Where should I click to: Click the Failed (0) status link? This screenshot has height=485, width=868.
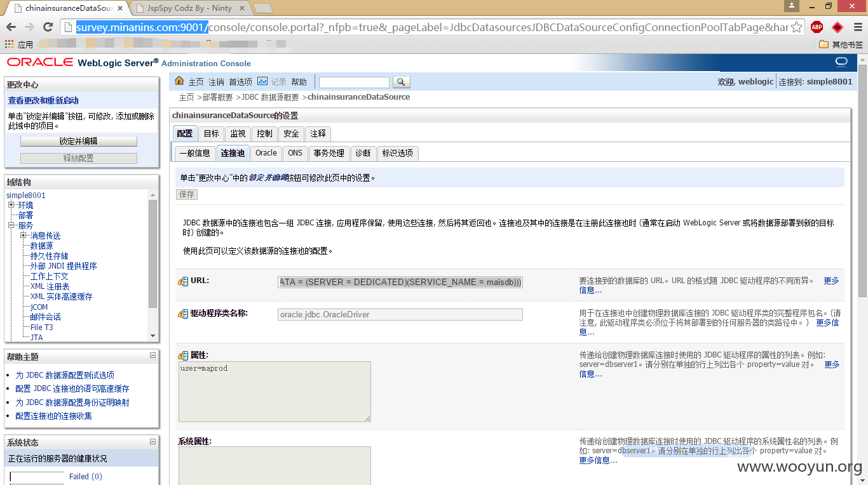coord(86,476)
